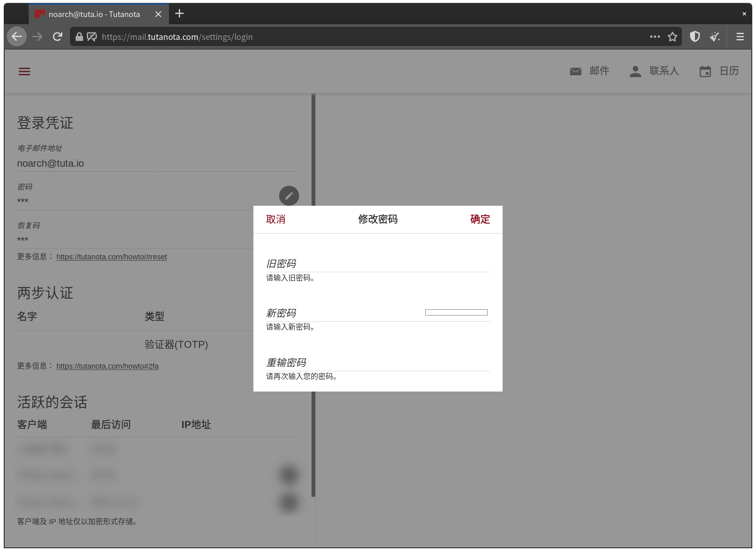
Task: Close the Tutanota browser tab
Action: [x=158, y=14]
